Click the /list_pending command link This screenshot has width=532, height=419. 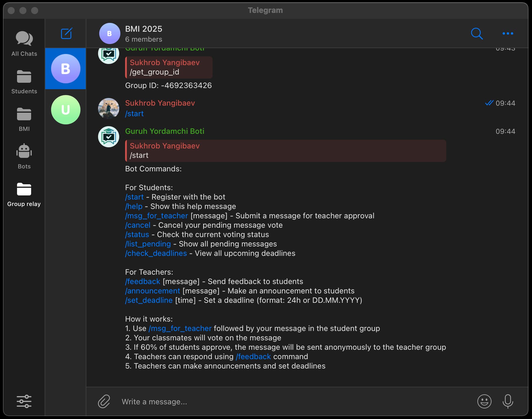point(148,244)
